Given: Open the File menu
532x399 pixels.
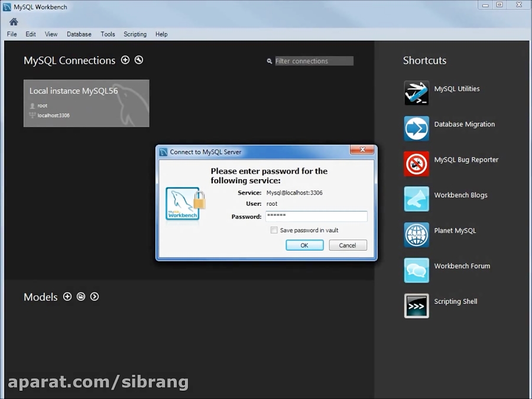Looking at the screenshot, I should (x=11, y=34).
